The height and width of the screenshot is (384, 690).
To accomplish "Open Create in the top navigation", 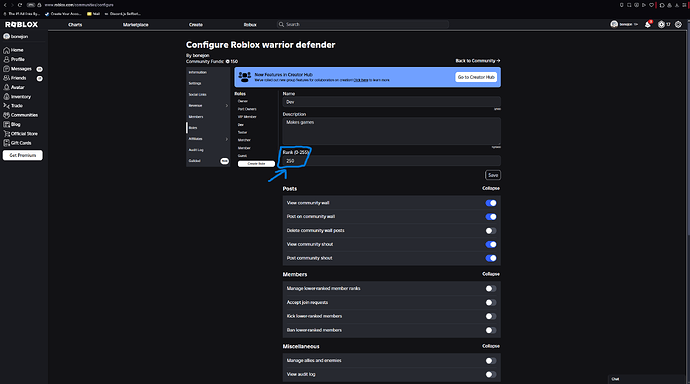I will point(196,25).
